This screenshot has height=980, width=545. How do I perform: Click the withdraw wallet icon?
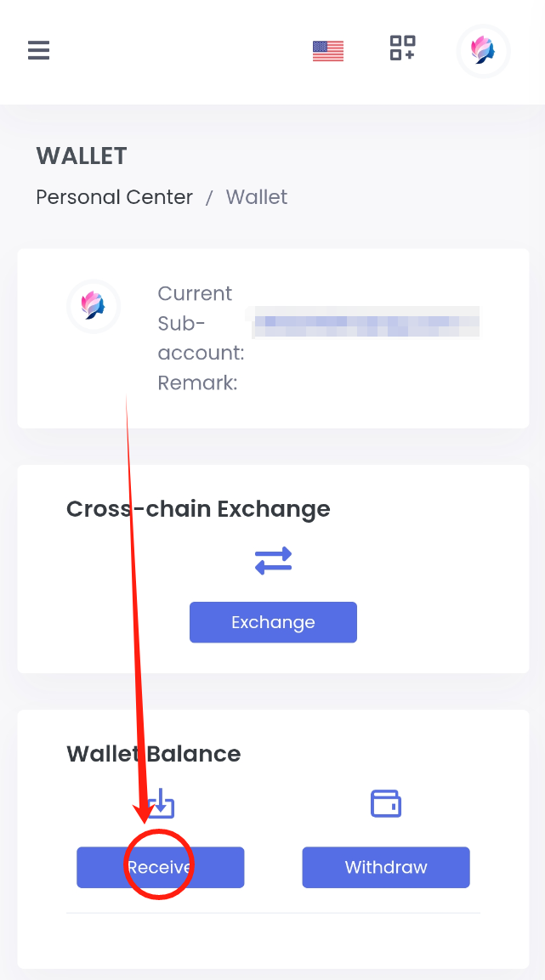386,803
